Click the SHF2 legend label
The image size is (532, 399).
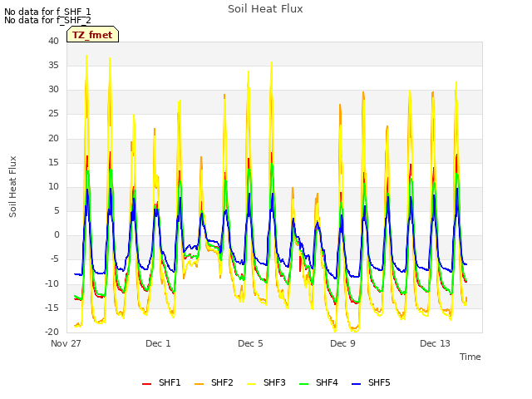(222, 382)
